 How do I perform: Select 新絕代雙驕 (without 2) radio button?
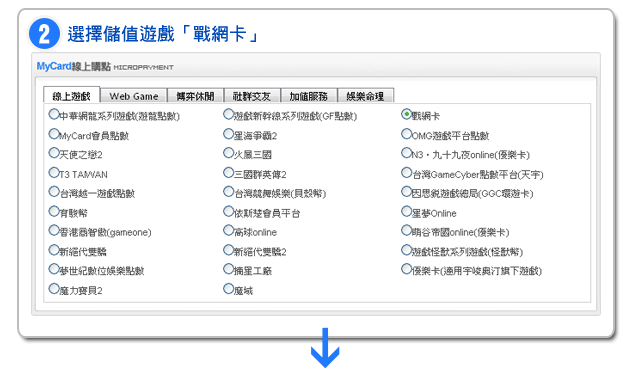point(54,250)
